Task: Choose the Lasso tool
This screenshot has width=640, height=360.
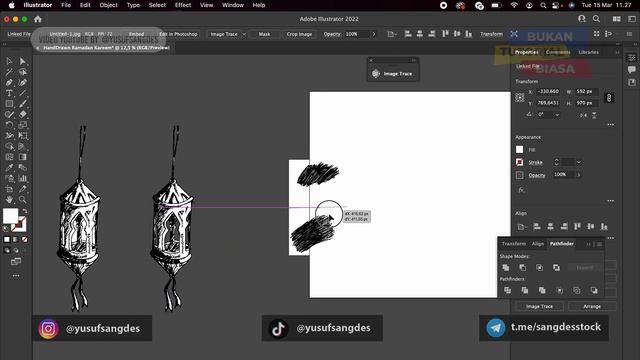Action: click(x=23, y=72)
